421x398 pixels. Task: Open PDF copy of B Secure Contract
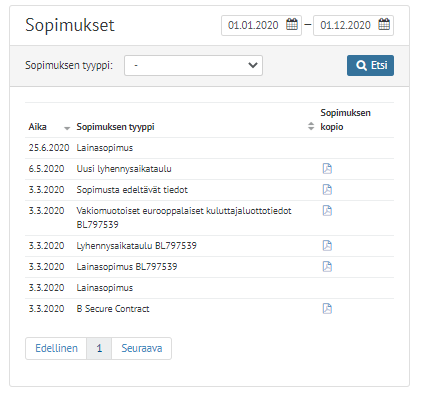[x=327, y=309]
